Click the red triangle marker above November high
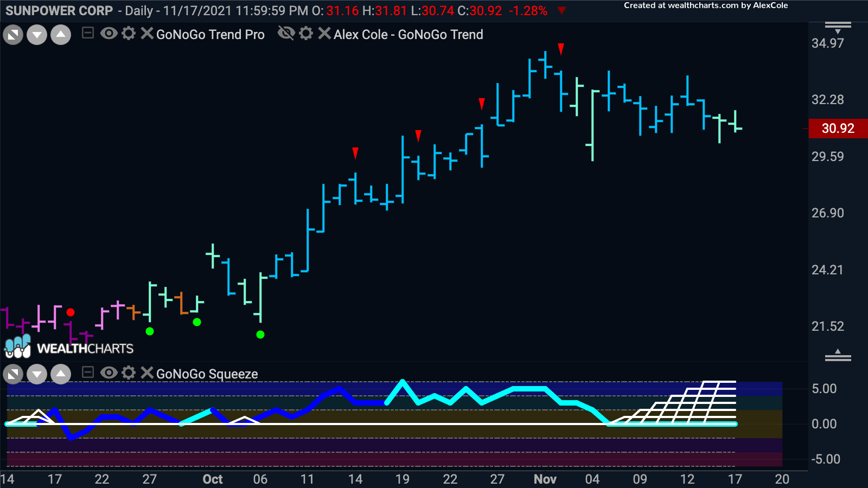Screen dimensions: 868x488 pos(561,49)
